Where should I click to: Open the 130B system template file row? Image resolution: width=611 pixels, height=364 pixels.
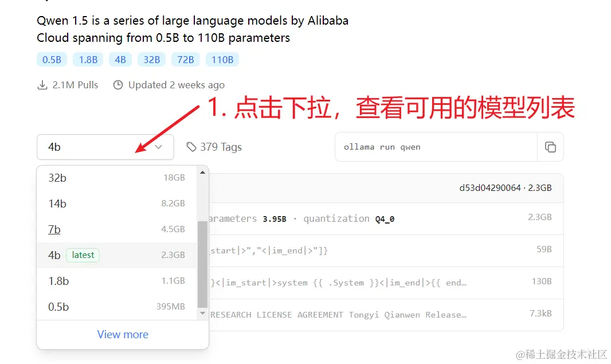[386, 283]
